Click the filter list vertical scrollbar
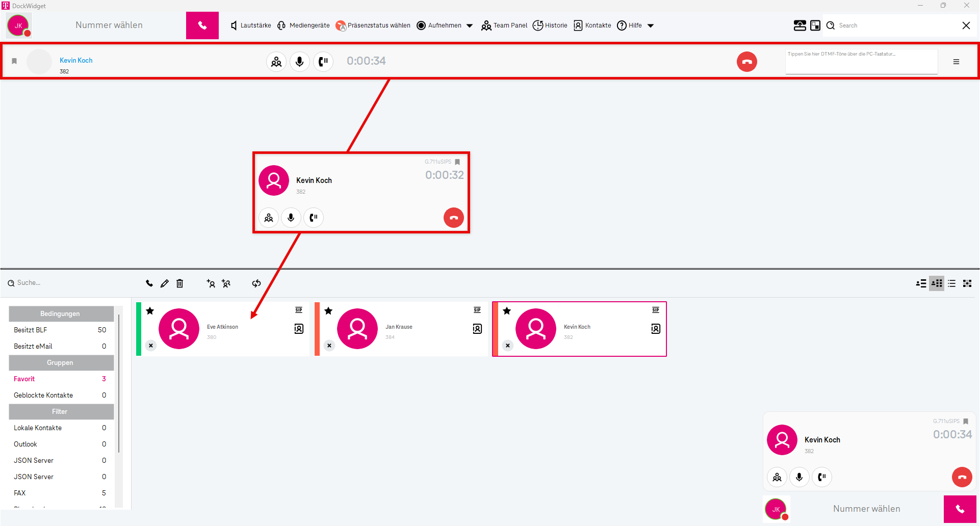The image size is (980, 526). (119, 382)
